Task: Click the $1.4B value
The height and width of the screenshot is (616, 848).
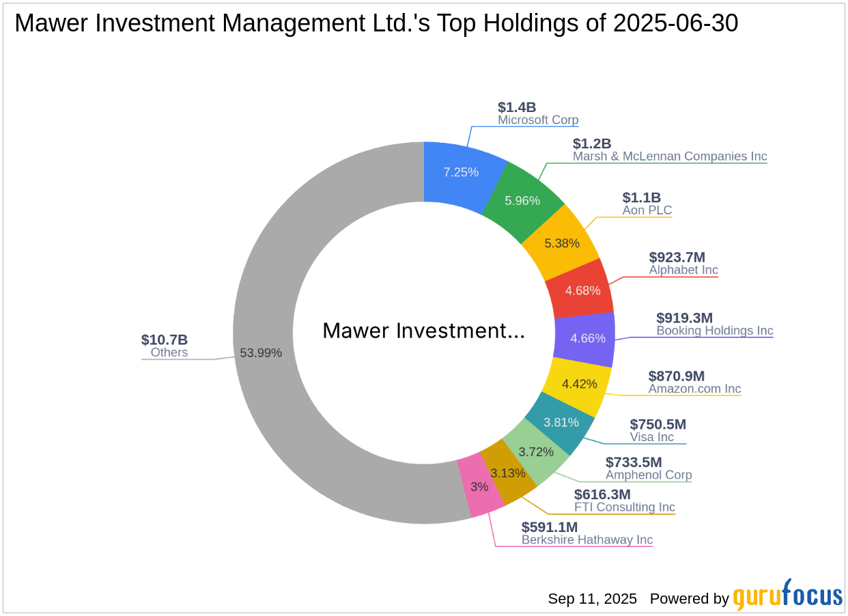Action: 517,107
